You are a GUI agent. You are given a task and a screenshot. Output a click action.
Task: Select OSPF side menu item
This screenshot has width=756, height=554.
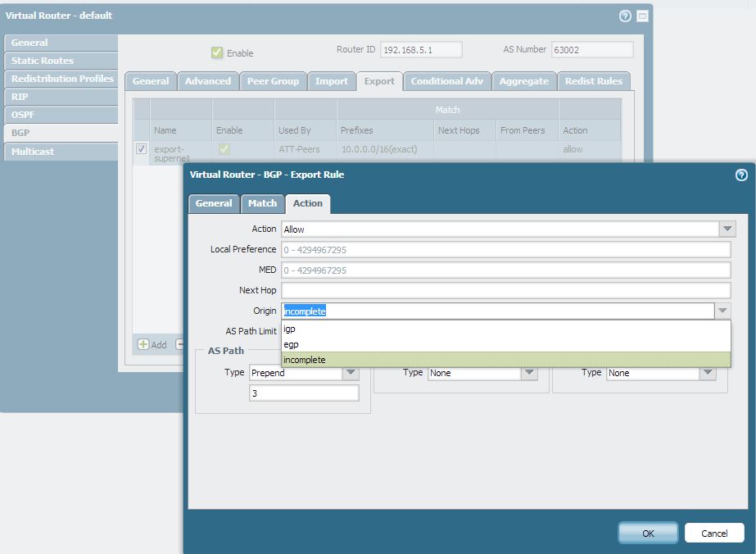pos(61,115)
